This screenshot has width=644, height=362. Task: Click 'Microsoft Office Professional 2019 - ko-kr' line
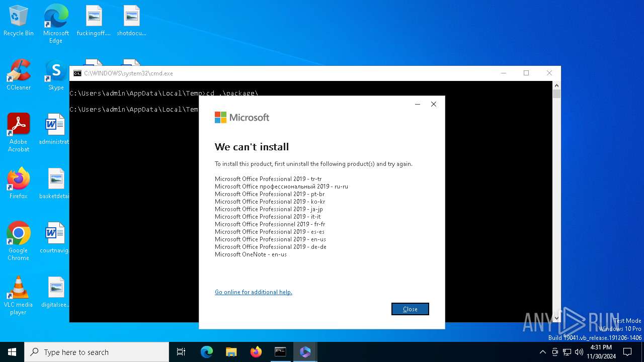point(270,202)
